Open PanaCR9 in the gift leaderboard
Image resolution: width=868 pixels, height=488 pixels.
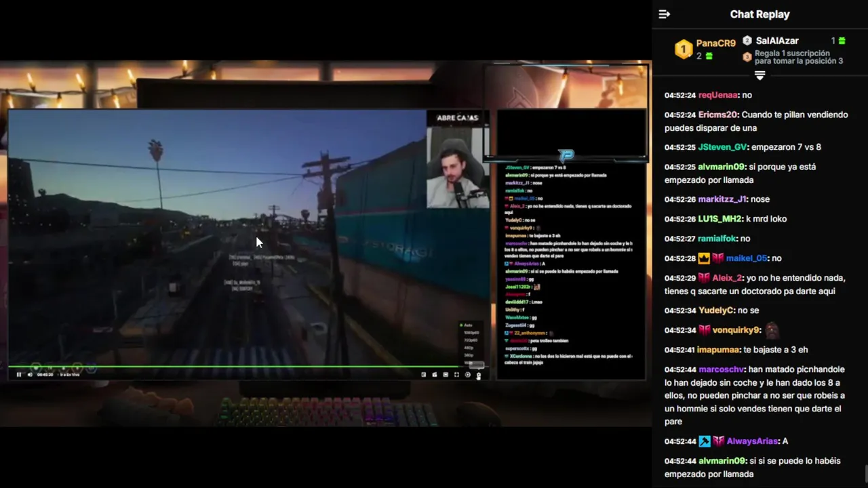click(x=715, y=43)
